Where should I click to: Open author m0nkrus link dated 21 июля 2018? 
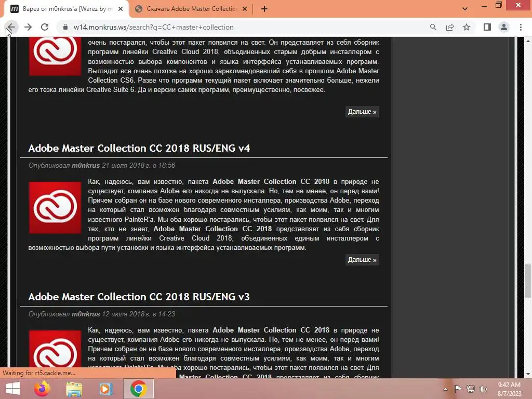coord(86,166)
